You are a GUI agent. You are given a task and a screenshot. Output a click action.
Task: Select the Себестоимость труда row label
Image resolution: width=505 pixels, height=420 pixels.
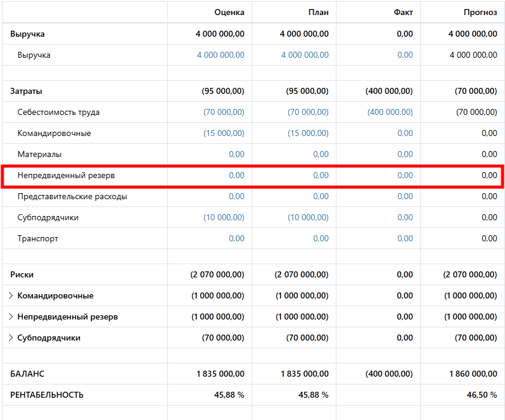pos(58,112)
